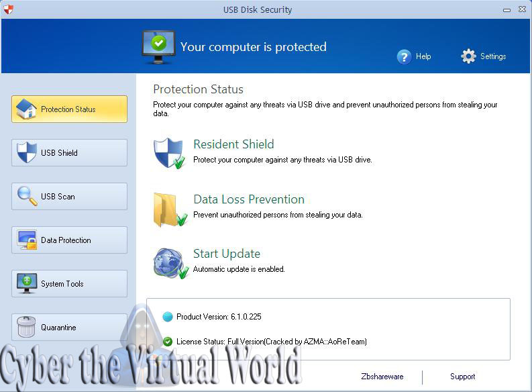
Task: Open the USB Scan section
Action: 69,197
